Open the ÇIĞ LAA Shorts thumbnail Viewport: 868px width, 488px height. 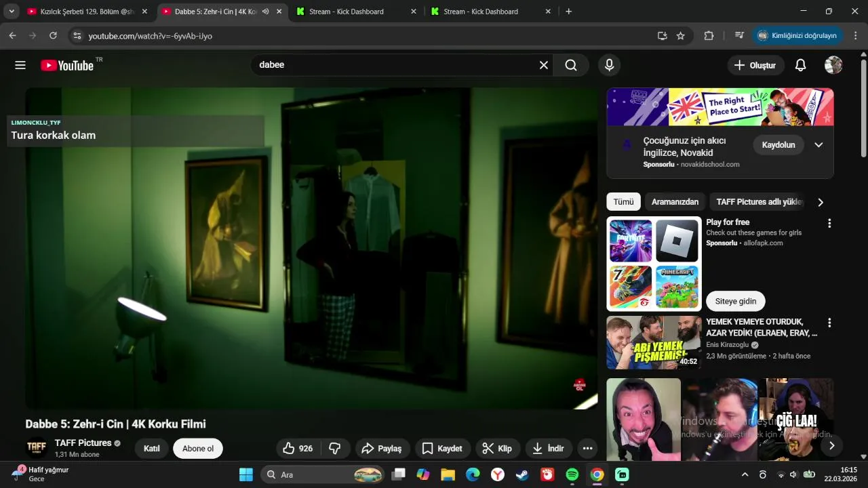pos(796,420)
